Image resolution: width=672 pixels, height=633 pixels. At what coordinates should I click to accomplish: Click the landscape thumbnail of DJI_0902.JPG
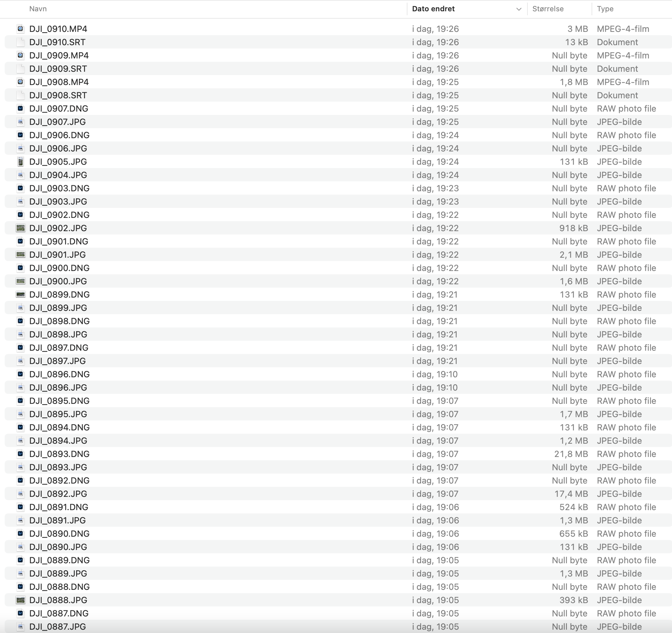click(21, 228)
